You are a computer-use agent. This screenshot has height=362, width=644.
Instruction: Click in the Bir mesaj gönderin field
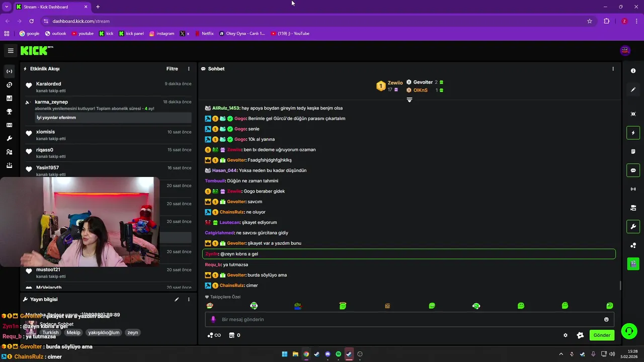[x=410, y=319]
